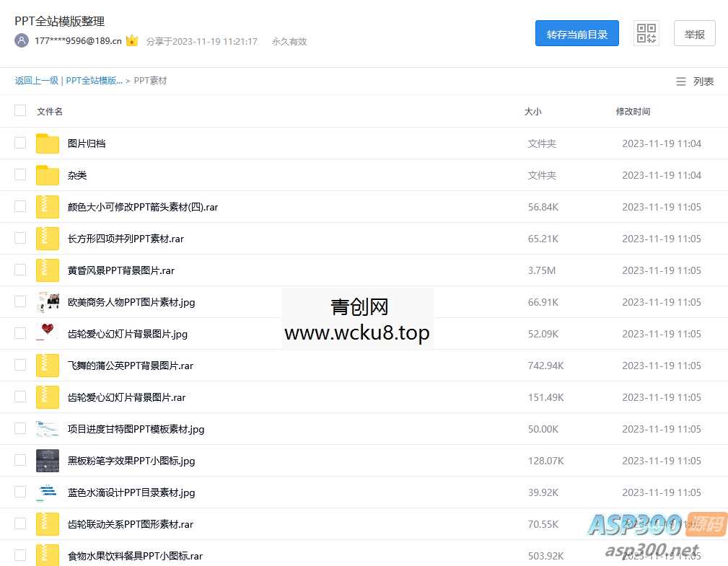728x566 pixels.
Task: Click the QR code share icon
Action: click(x=646, y=33)
